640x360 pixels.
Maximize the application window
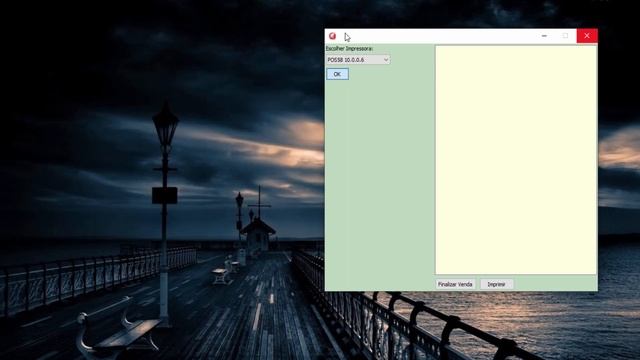pyautogui.click(x=565, y=36)
